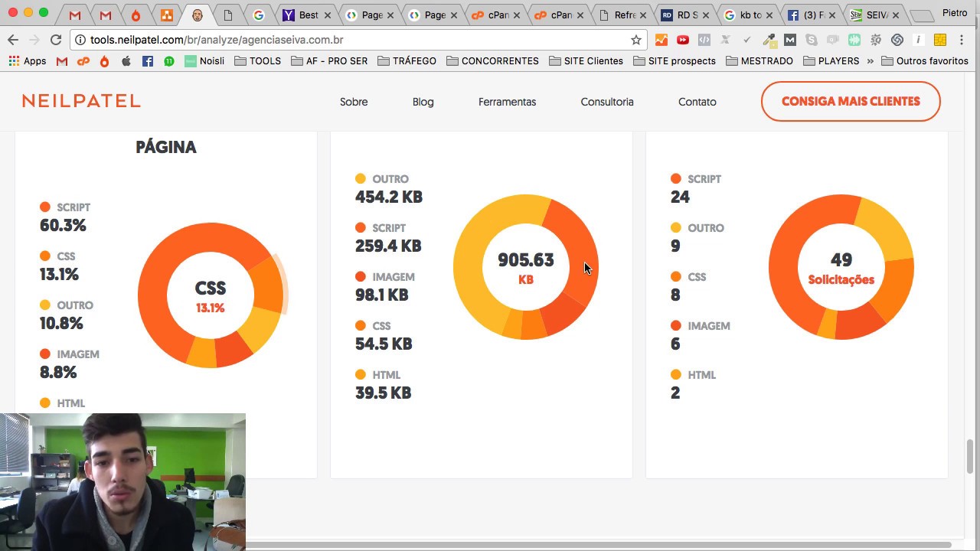Click the SCRIPT 24 requests legend entry
The image size is (980, 551).
696,188
